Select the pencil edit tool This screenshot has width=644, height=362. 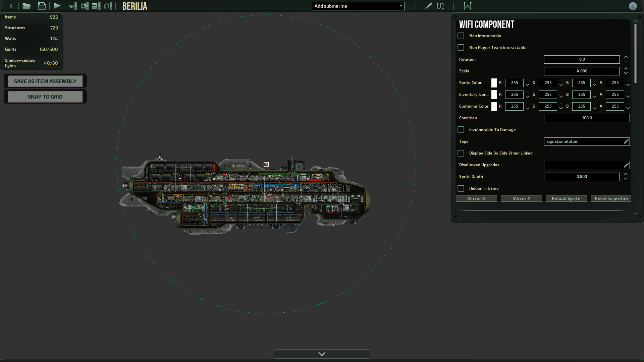[428, 6]
